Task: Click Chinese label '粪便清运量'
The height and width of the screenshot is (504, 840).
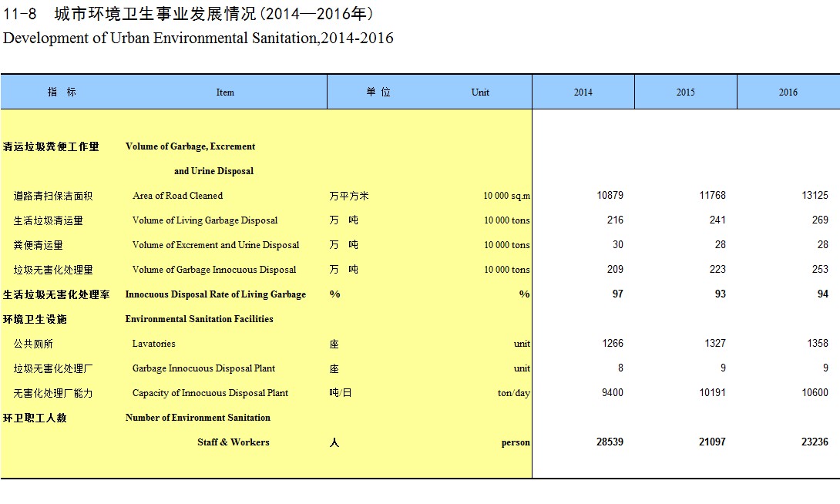Action: click(x=38, y=245)
